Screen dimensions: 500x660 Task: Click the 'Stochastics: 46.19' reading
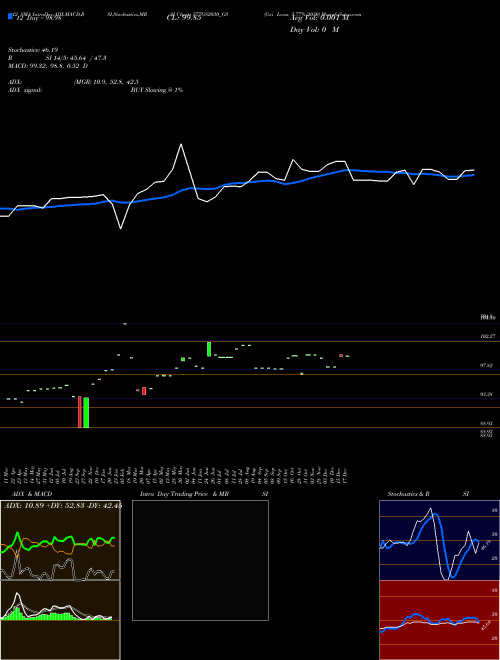(x=33, y=50)
